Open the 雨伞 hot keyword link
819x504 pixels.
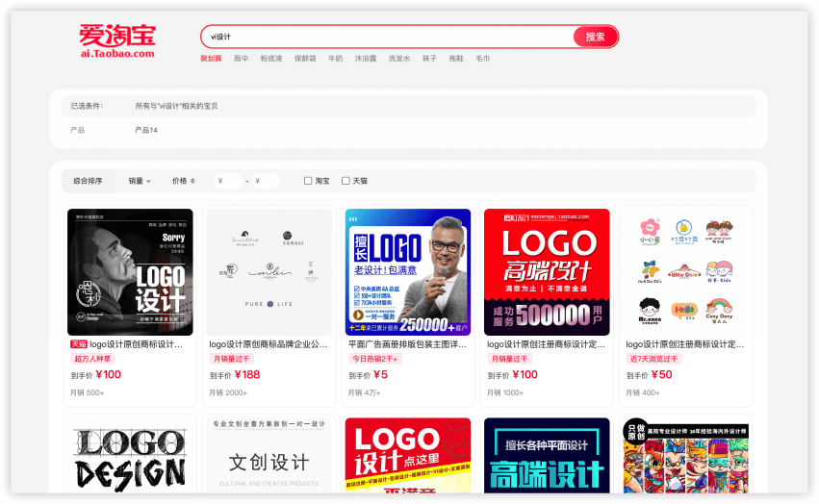pyautogui.click(x=241, y=59)
